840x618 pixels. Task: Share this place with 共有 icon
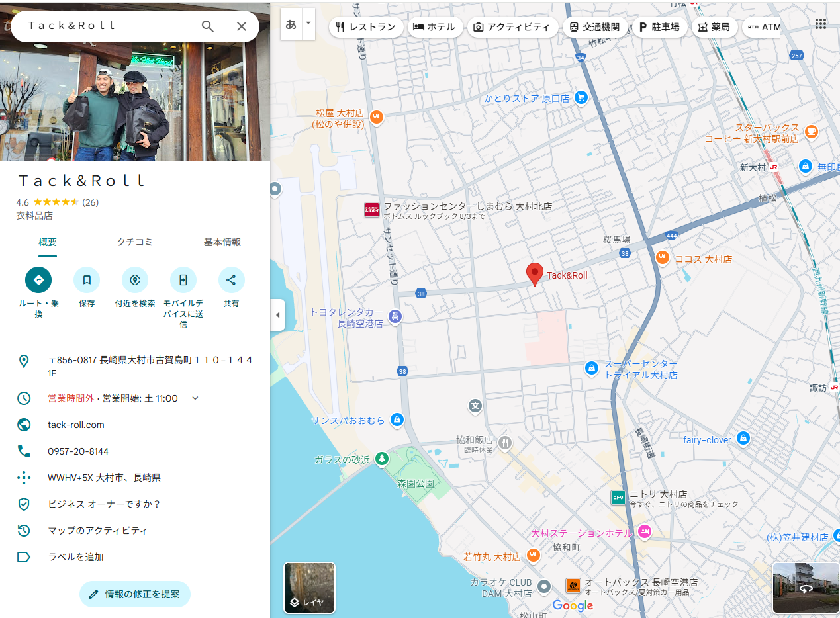point(231,280)
